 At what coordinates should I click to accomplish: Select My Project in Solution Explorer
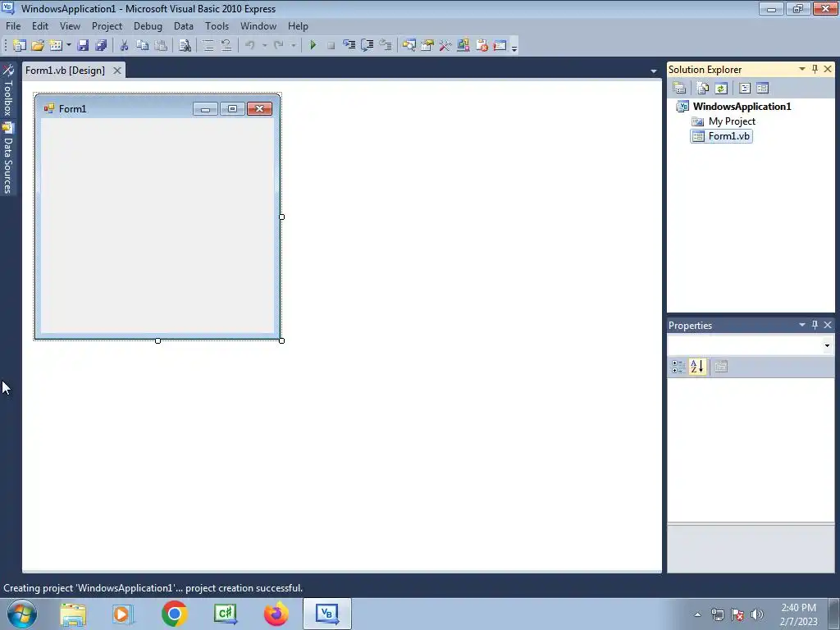tap(732, 121)
